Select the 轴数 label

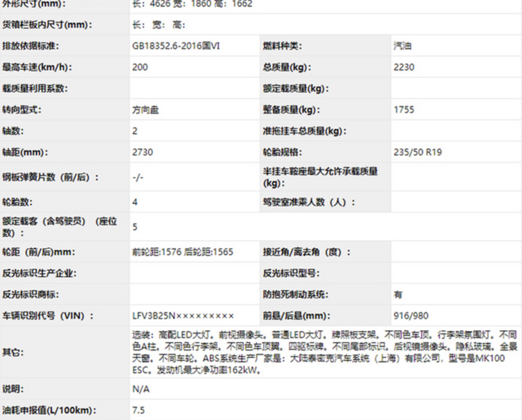pyautogui.click(x=13, y=131)
